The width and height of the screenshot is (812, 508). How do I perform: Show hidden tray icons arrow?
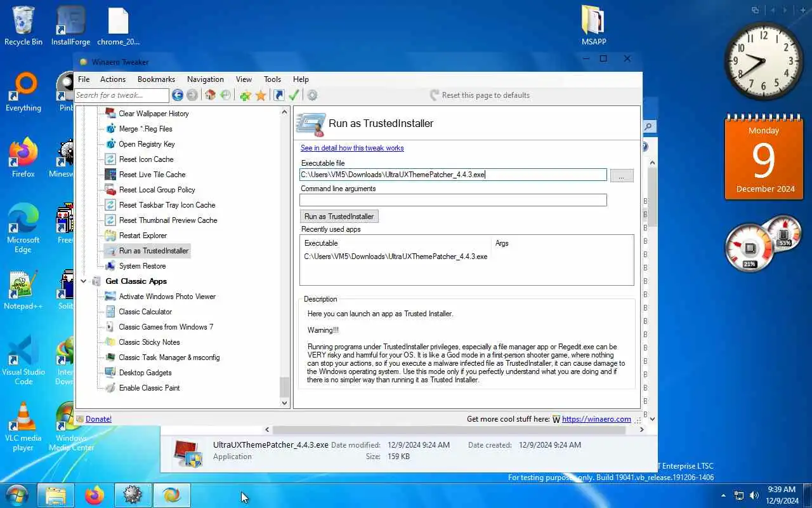[723, 495]
